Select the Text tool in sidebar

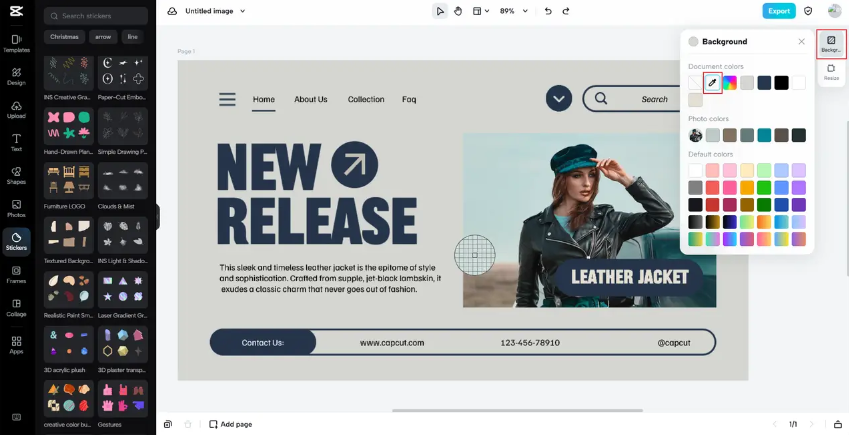(x=16, y=142)
